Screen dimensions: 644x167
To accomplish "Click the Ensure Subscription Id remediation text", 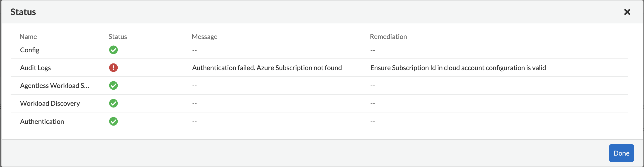I will tap(458, 68).
